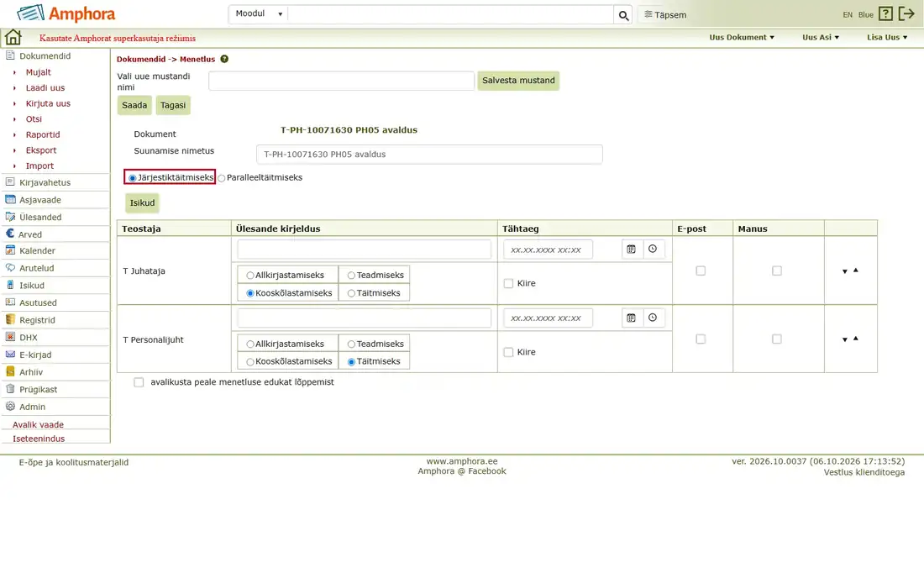924x578 pixels.
Task: Open Kirjavahetus in the sidebar
Action: (x=45, y=182)
